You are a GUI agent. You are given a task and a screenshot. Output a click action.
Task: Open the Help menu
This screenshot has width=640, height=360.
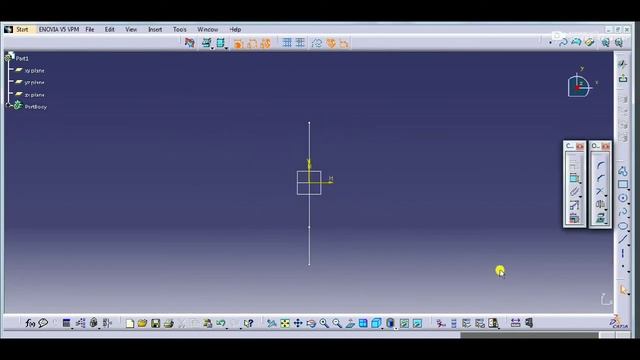pos(235,29)
